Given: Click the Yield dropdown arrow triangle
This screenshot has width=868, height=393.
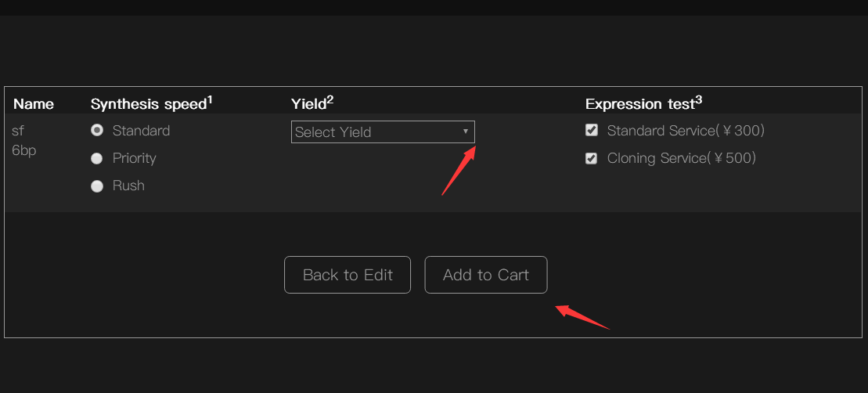Looking at the screenshot, I should (466, 132).
